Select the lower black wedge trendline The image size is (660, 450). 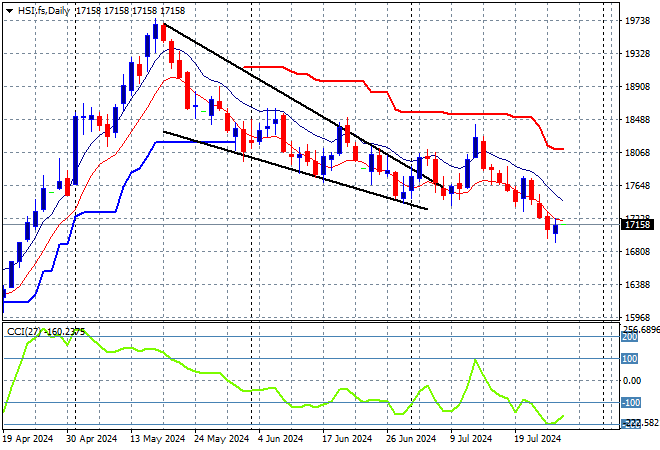click(295, 170)
